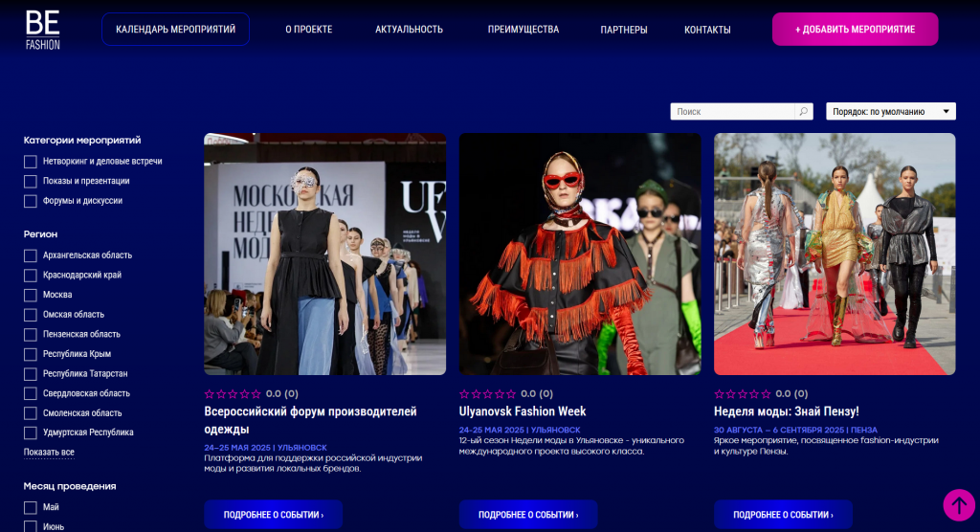Enable Пензенская область region filter
Image resolution: width=980 pixels, height=532 pixels.
click(30, 335)
